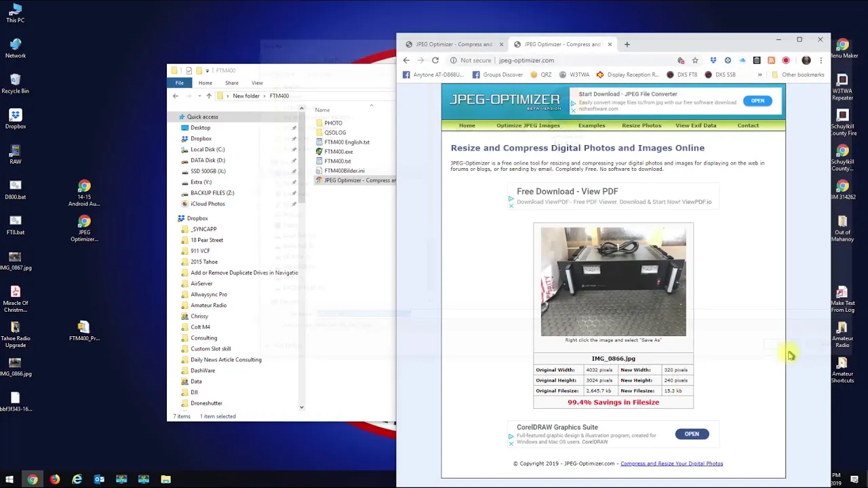Open Chrome profile avatar

pos(806,60)
